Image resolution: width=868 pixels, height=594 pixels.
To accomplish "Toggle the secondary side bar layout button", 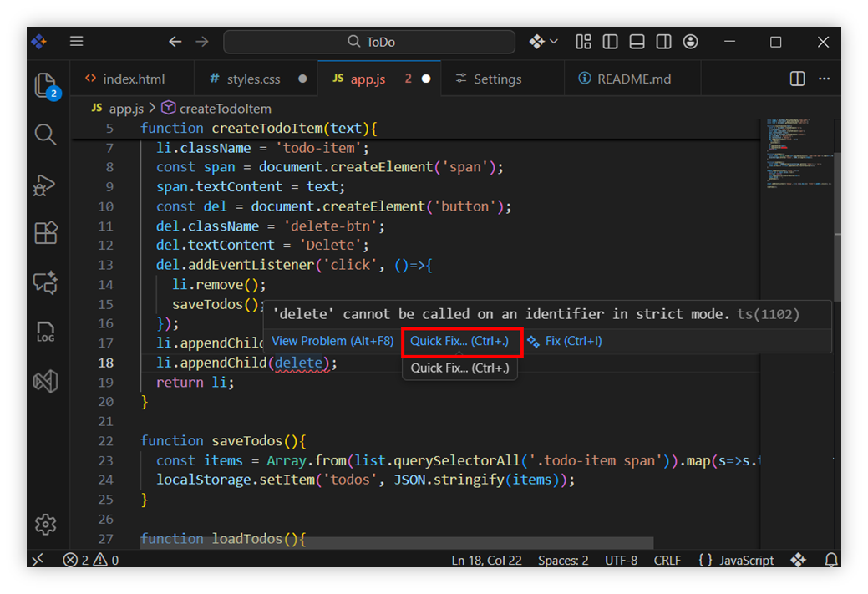I will (x=663, y=42).
